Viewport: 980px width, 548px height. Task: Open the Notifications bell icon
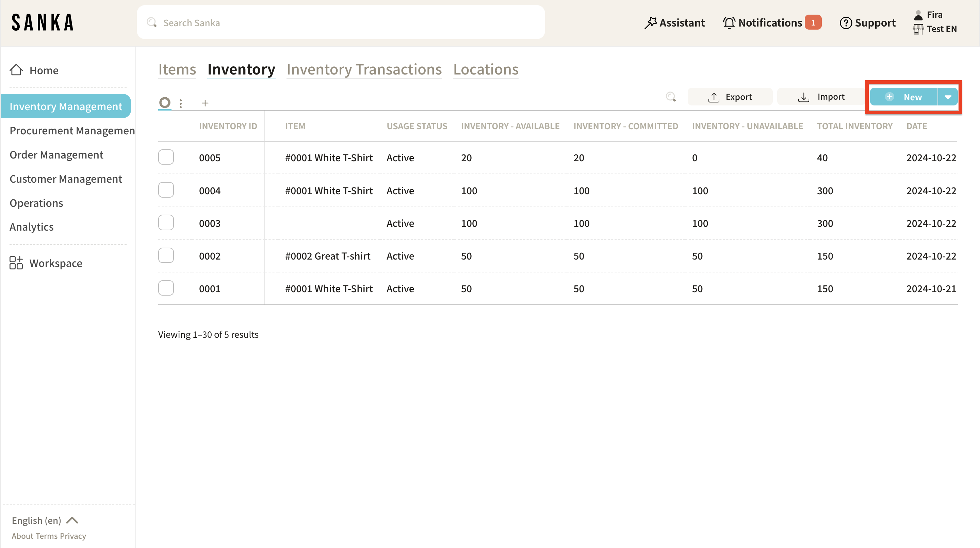click(x=729, y=23)
